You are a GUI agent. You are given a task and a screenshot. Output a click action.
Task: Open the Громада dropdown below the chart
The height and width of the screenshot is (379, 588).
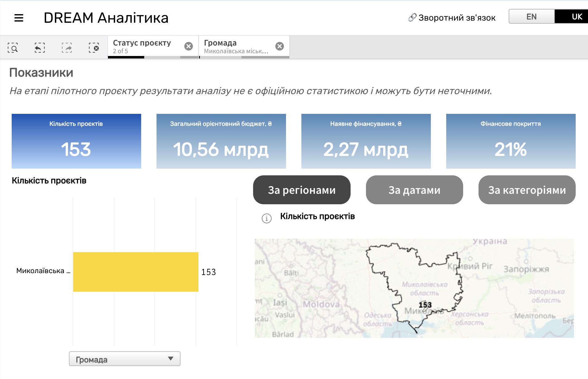124,359
